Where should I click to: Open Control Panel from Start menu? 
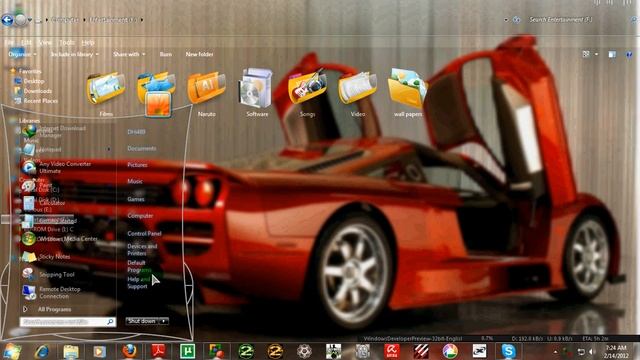(144, 233)
